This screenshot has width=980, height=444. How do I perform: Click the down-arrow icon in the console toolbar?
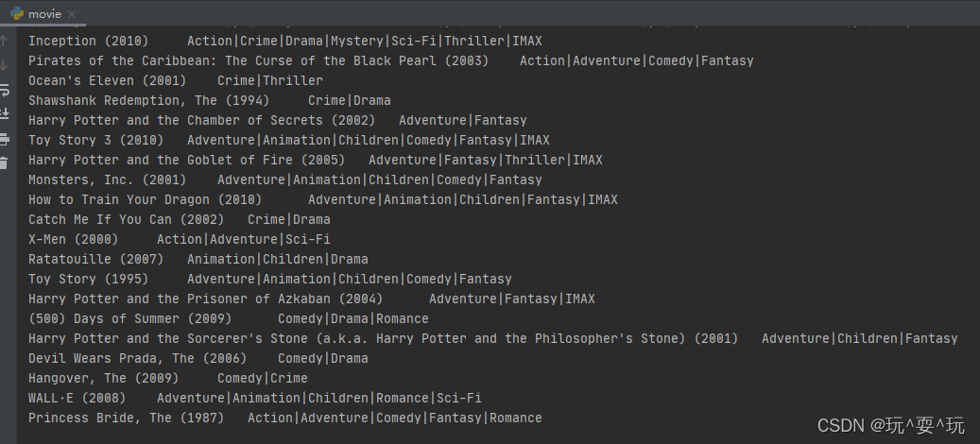click(x=4, y=65)
